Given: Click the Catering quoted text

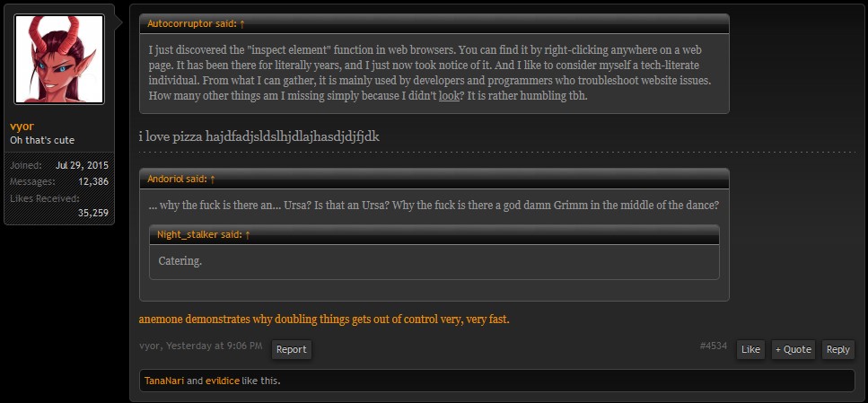Looking at the screenshot, I should [x=180, y=260].
